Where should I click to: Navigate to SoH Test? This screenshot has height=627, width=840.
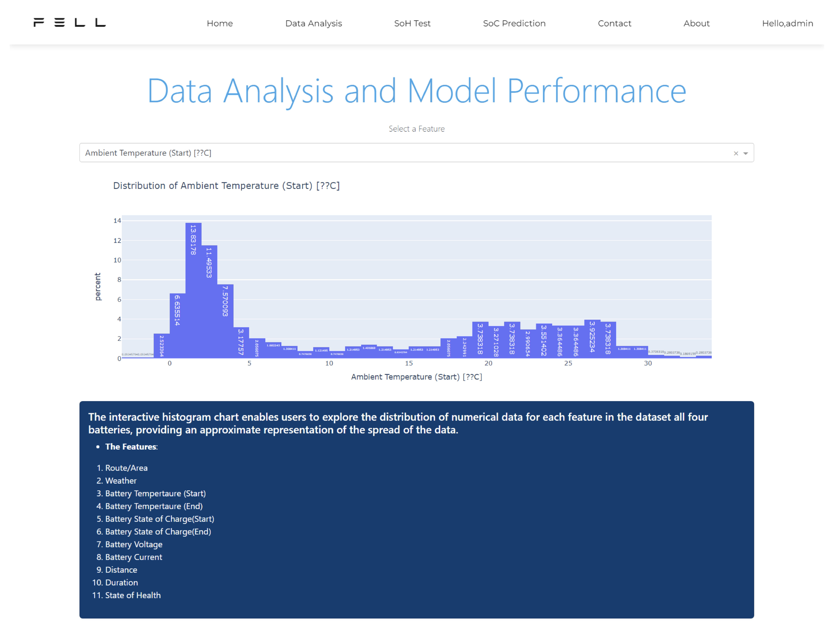(412, 24)
